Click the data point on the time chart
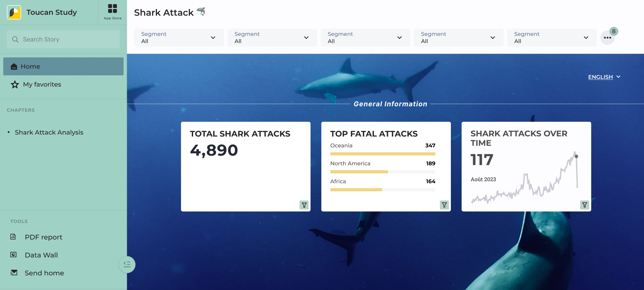644x290 pixels. coord(576,156)
